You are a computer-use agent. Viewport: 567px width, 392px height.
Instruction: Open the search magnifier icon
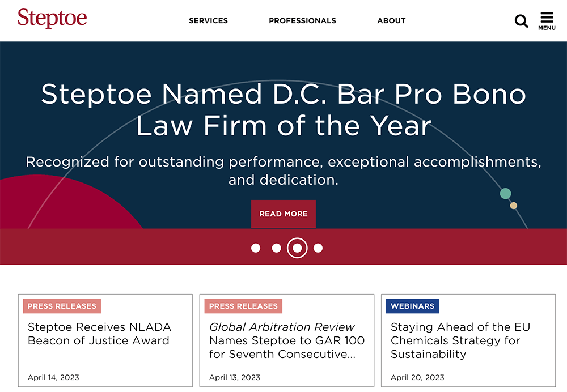[521, 21]
